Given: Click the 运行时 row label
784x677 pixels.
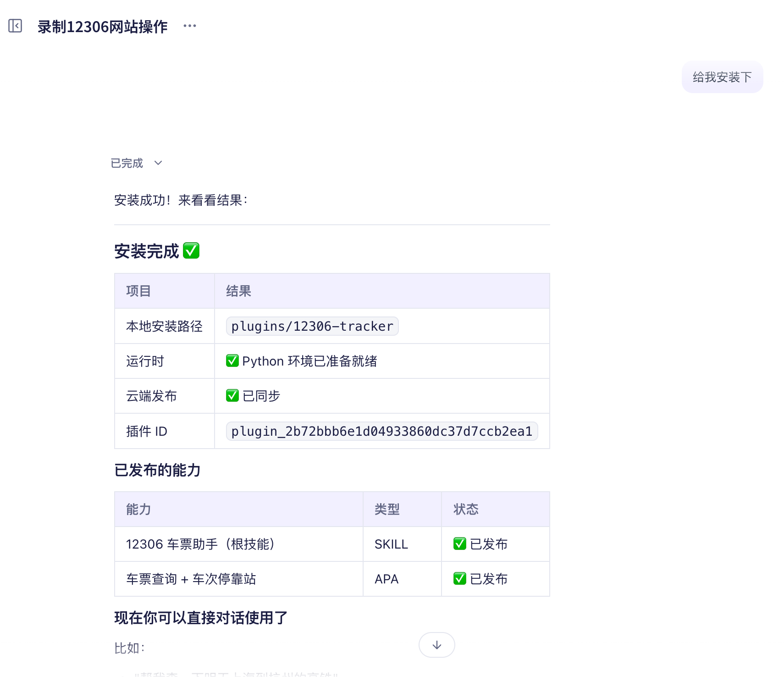Looking at the screenshot, I should point(145,361).
